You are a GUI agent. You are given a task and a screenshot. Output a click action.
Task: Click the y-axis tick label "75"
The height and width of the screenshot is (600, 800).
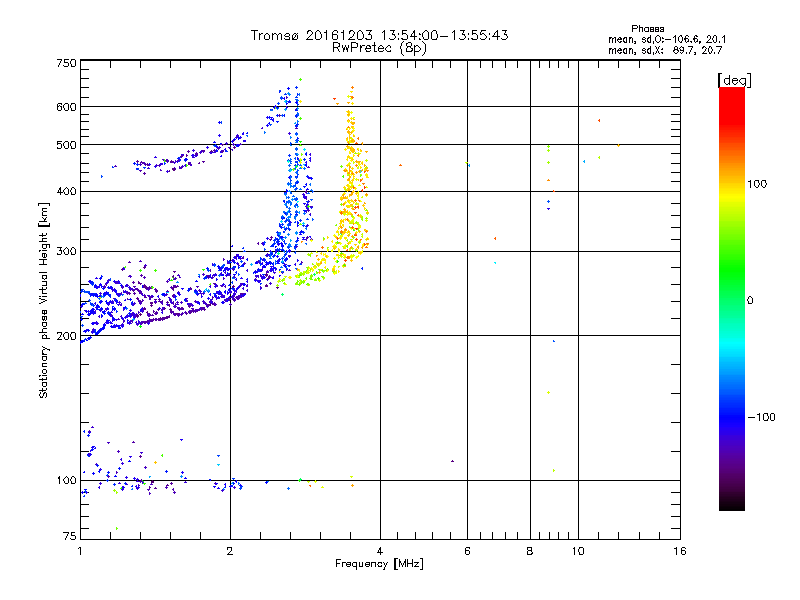click(x=70, y=536)
